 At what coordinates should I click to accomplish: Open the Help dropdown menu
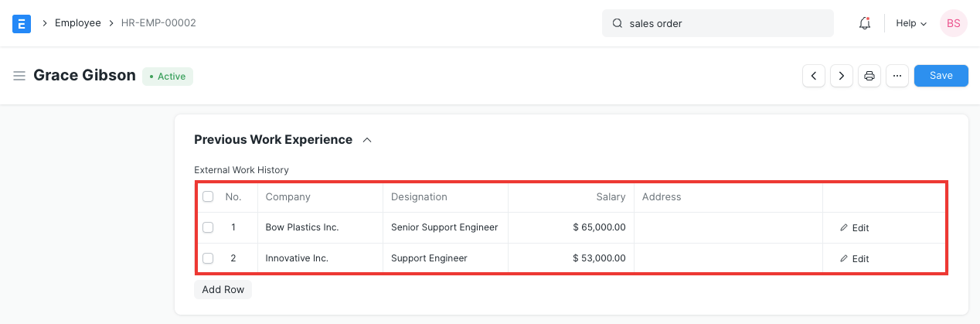(x=910, y=23)
